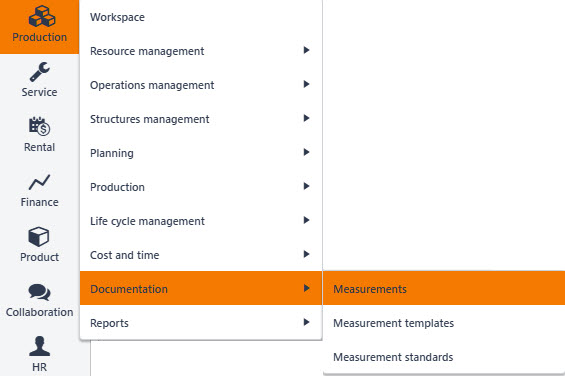
Task: Open Resource management menu entry
Action: coord(201,51)
